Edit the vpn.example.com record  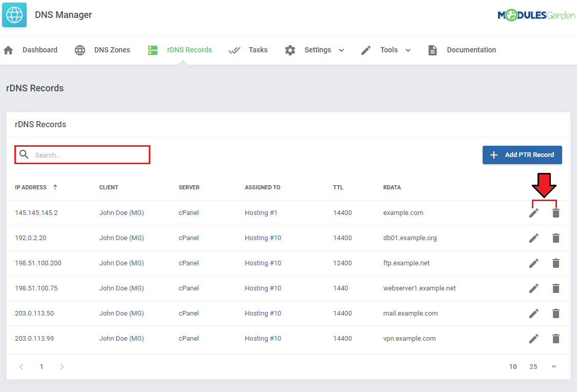point(534,339)
